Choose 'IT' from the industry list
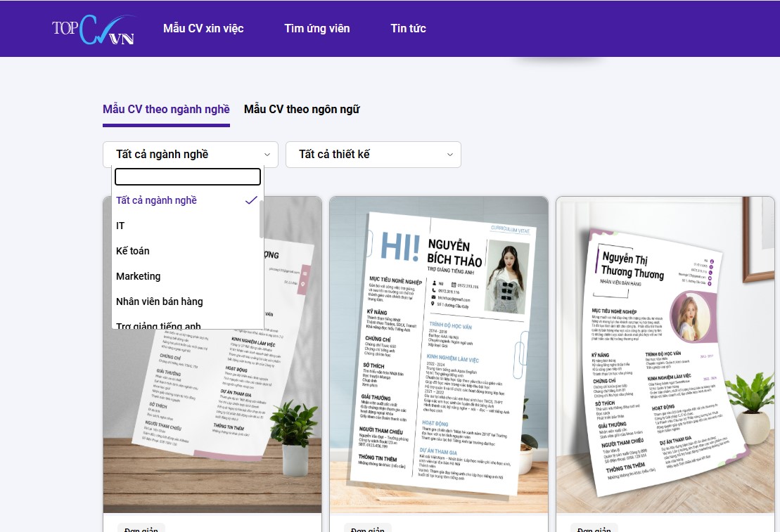Image resolution: width=780 pixels, height=532 pixels. coord(120,226)
